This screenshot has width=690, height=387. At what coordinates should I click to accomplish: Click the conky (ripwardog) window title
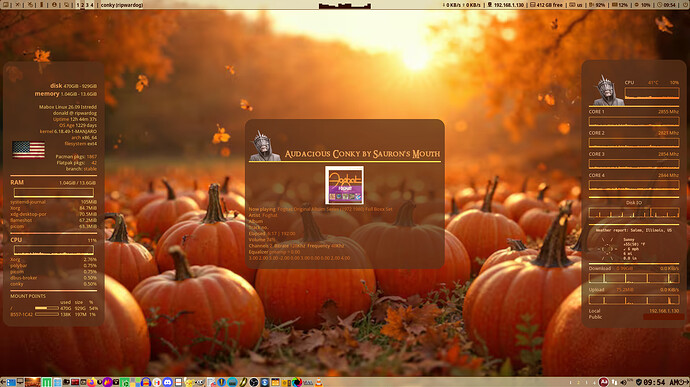click(122, 5)
